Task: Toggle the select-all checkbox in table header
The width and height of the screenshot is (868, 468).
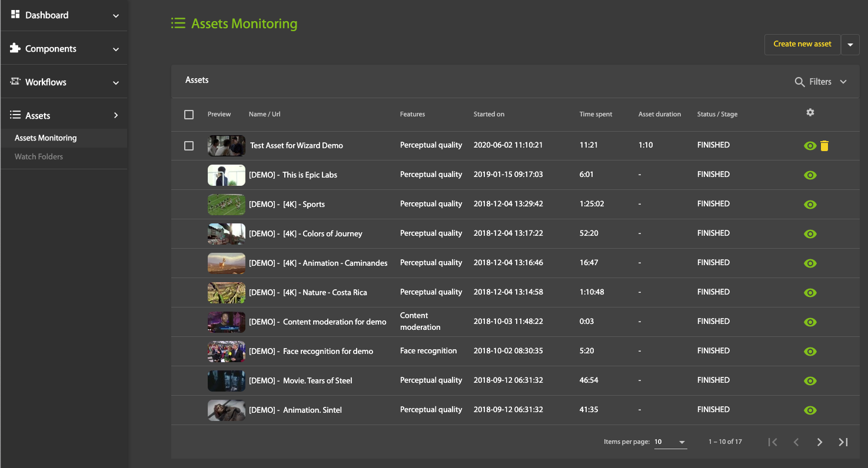Action: pyautogui.click(x=189, y=115)
